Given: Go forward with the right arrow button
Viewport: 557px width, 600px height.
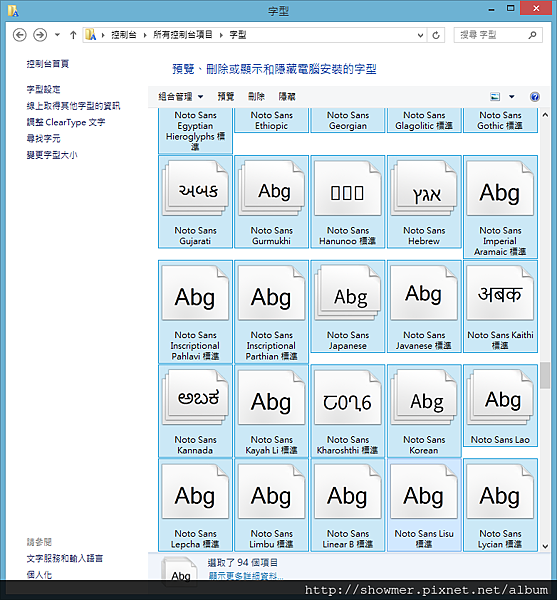Looking at the screenshot, I should 40,35.
